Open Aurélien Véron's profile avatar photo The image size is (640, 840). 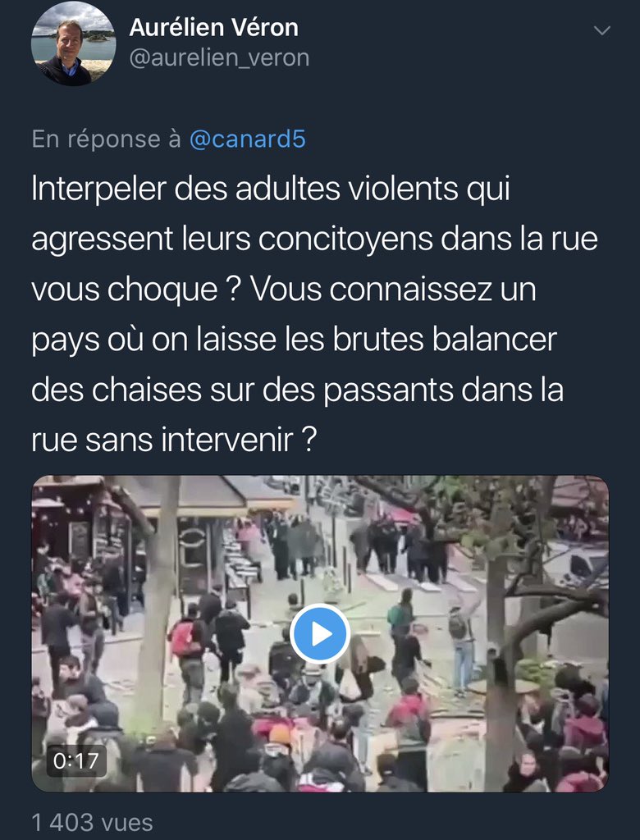[73, 44]
